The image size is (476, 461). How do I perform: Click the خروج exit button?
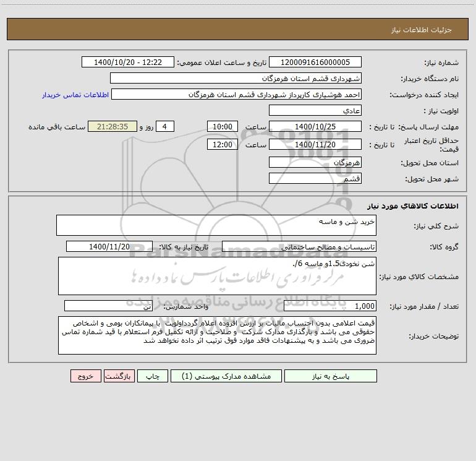click(x=85, y=376)
